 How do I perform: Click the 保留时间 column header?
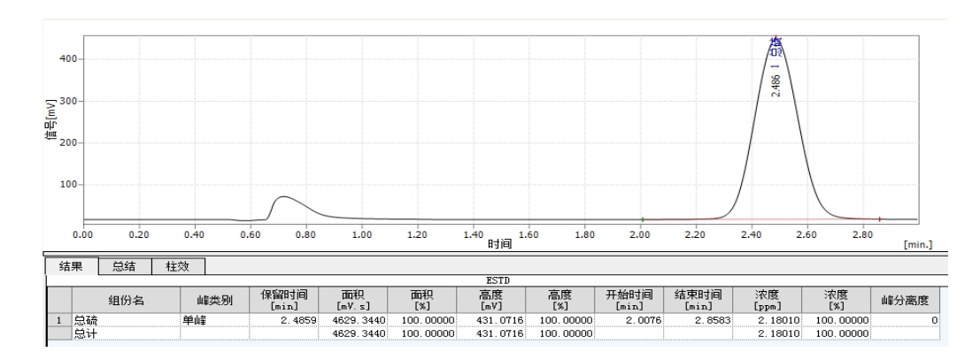coord(284,300)
